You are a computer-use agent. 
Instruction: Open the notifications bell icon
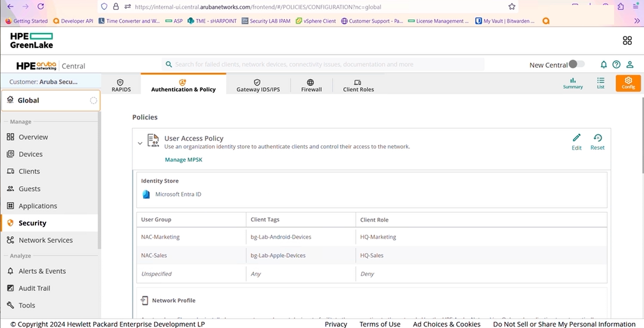[604, 65]
